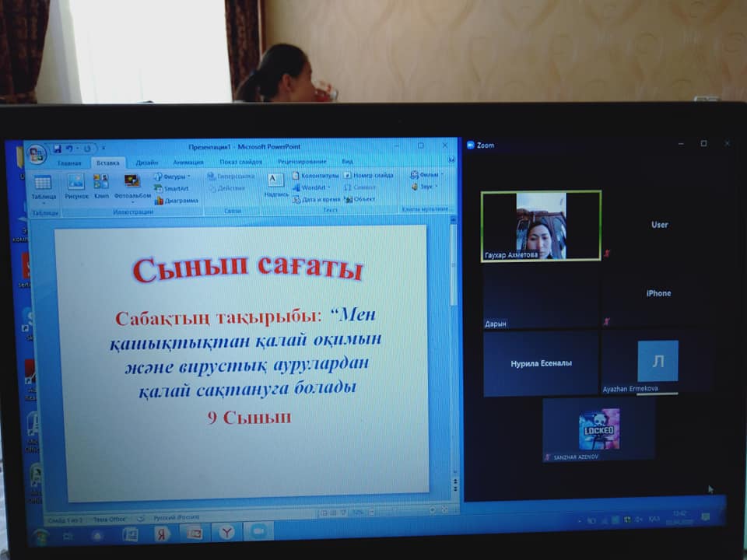Expand the Фигуры shapes dropdown
Viewport: 747px width, 560px height.
point(172,177)
